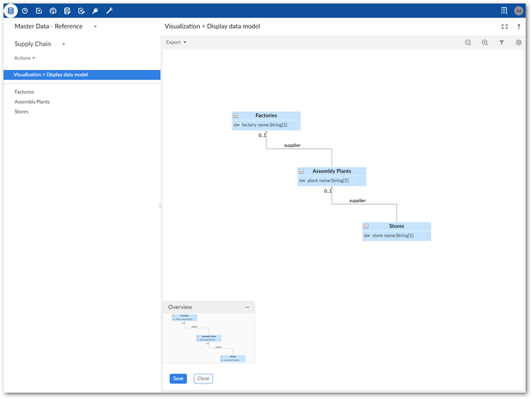This screenshot has width=532, height=399.
Task: Collapse the Assembly Plants table node
Action: coord(301,171)
